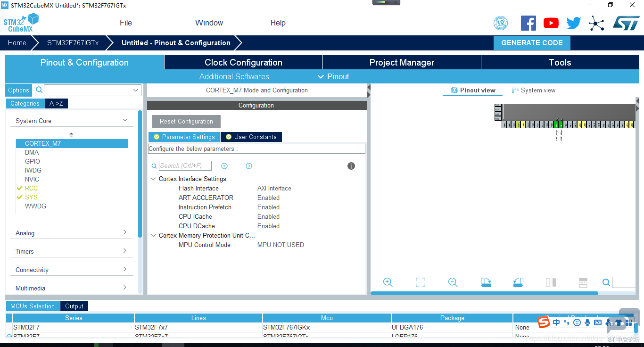Click the GENERATE CODE button
The height and width of the screenshot is (347, 644).
pos(532,42)
